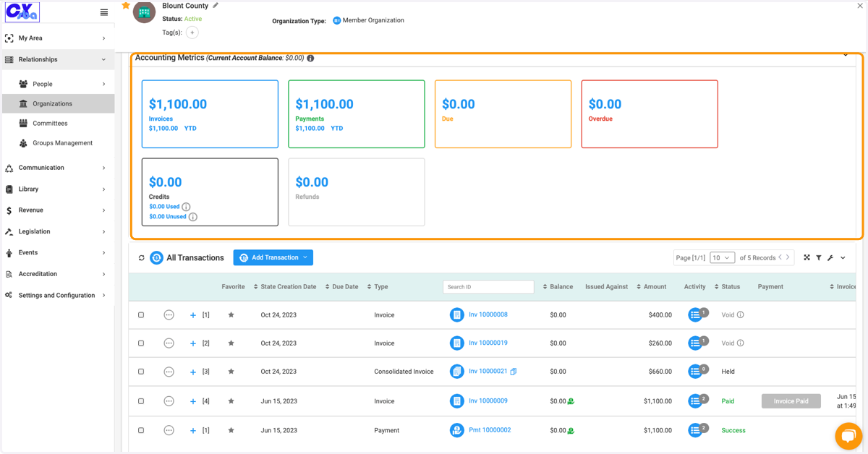The image size is (868, 454).
Task: Open invoice link Inv 10000008
Action: tap(488, 314)
